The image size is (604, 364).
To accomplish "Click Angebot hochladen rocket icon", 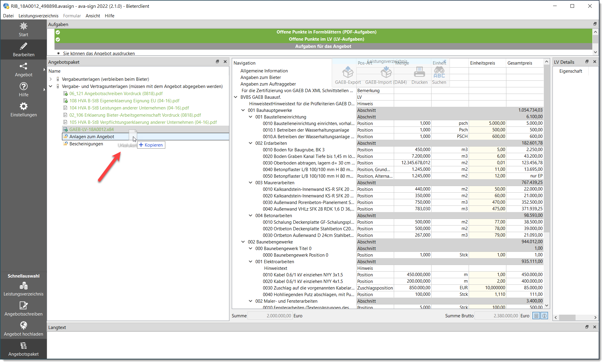I will click(23, 325).
